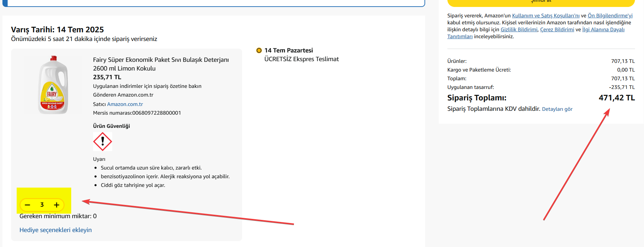Decrease quantity with the minus button
644x247 pixels.
click(x=27, y=205)
